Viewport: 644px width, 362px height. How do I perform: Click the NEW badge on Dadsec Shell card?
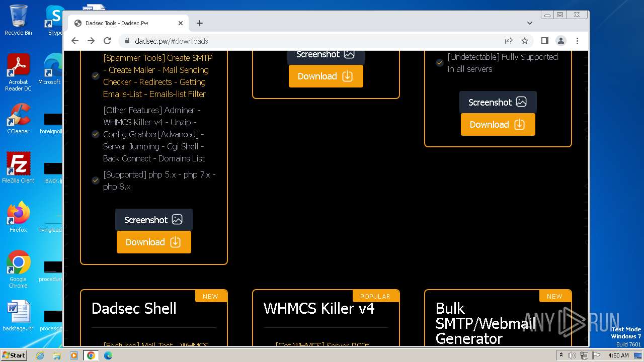[210, 296]
